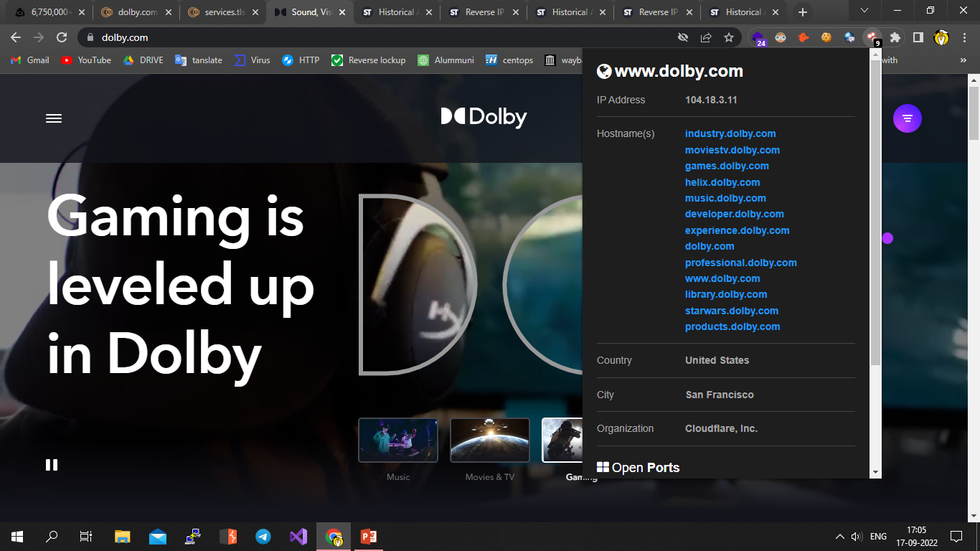Click the Cloudflare, Inc. organization value

click(x=721, y=428)
